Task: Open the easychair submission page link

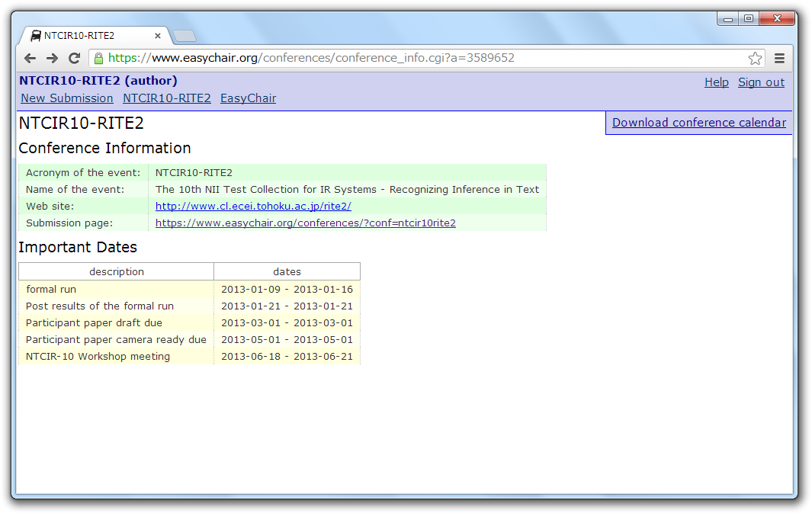Action: 306,223
